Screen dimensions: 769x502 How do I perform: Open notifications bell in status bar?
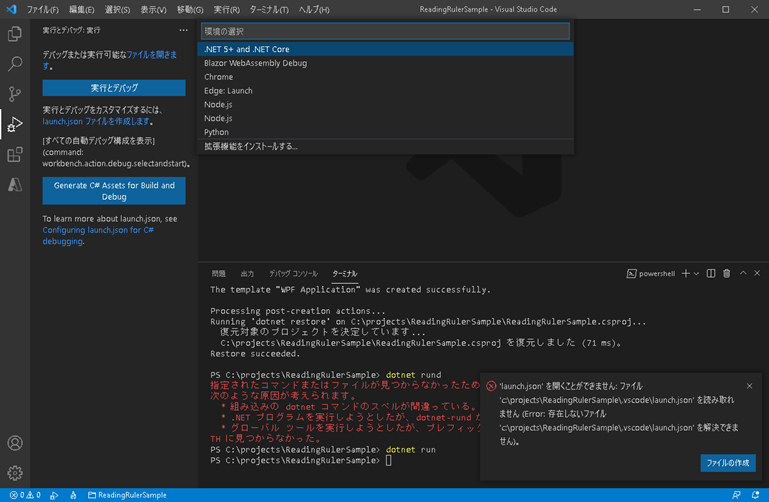(x=755, y=495)
